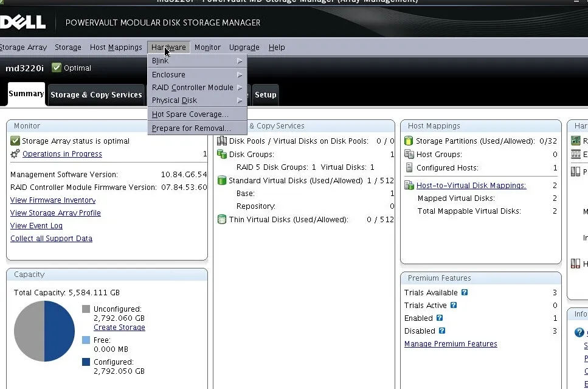Click the green Optimal status checkmark icon
This screenshot has width=588, height=389.
tap(57, 68)
